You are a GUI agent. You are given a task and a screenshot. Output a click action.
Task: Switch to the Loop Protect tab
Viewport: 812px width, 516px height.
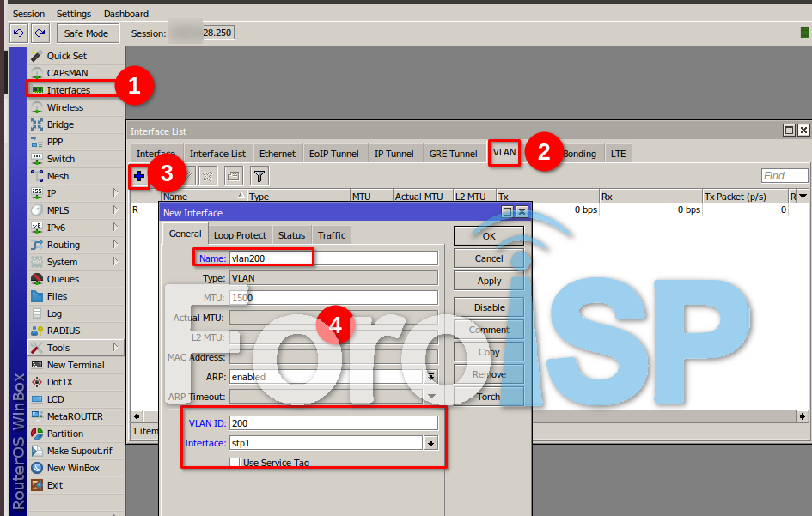[240, 235]
